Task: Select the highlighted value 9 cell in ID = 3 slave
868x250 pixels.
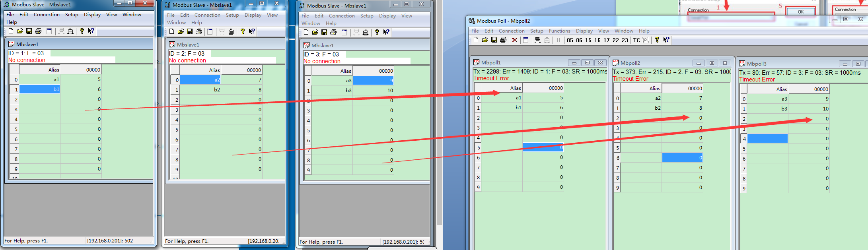Action: (373, 81)
